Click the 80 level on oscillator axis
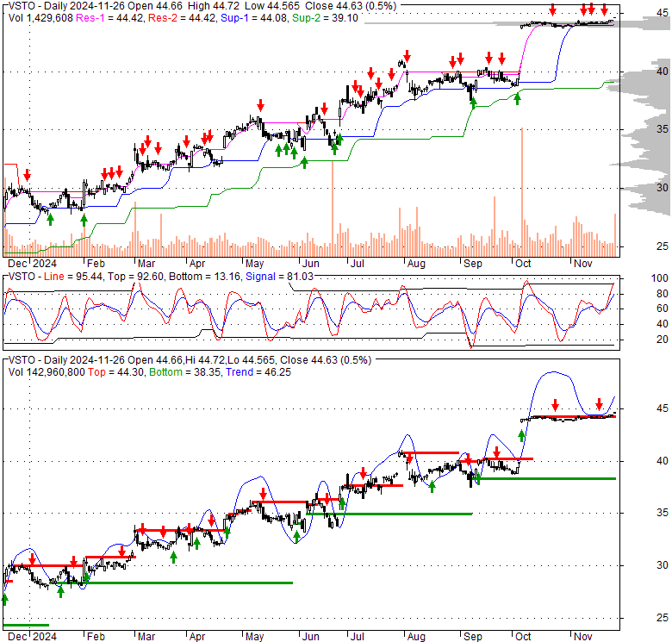The image size is (672, 642). [x=663, y=294]
